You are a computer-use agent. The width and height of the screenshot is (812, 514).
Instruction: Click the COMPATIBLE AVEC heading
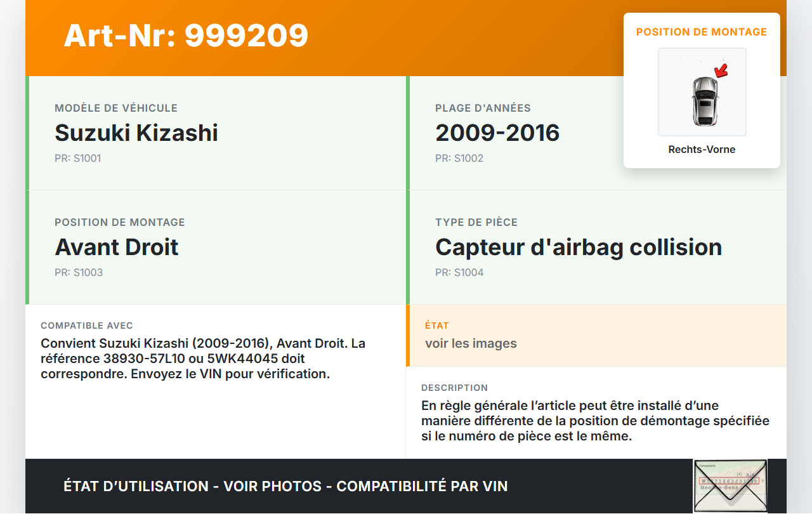pyautogui.click(x=87, y=326)
